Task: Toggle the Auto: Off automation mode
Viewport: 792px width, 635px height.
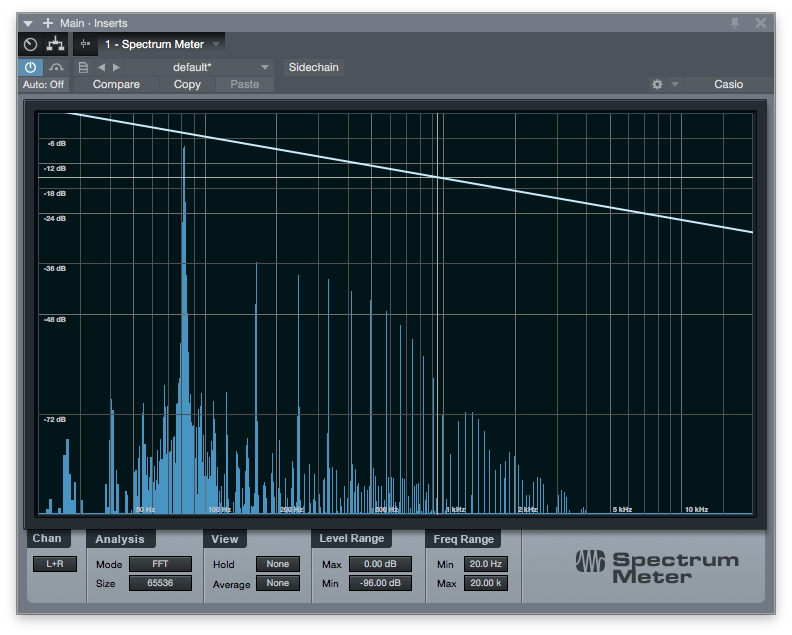Action: click(44, 85)
